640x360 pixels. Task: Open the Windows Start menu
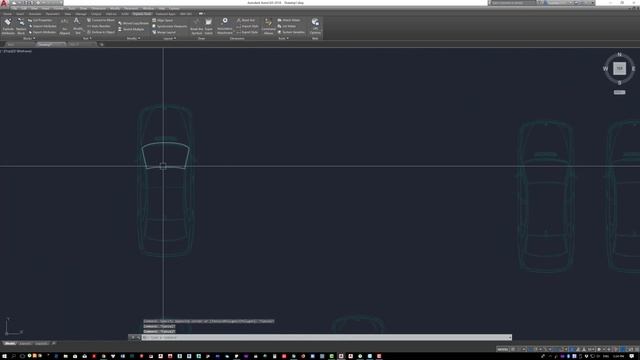point(4,356)
